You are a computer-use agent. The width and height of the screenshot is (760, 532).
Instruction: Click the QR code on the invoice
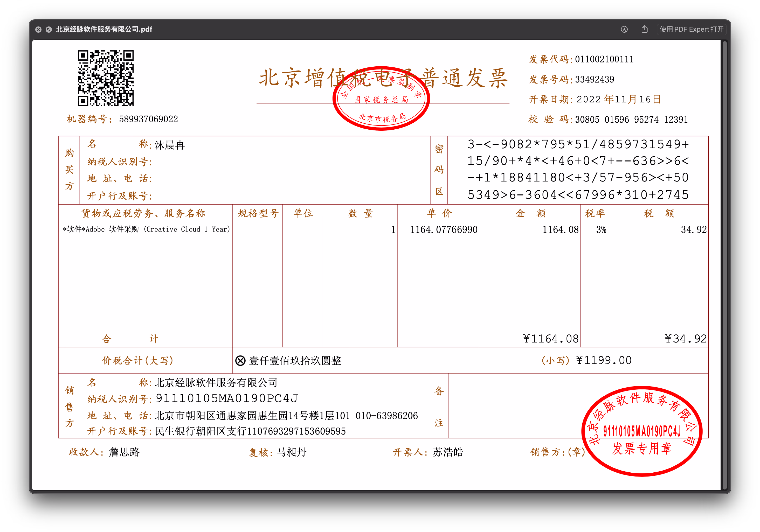click(106, 78)
